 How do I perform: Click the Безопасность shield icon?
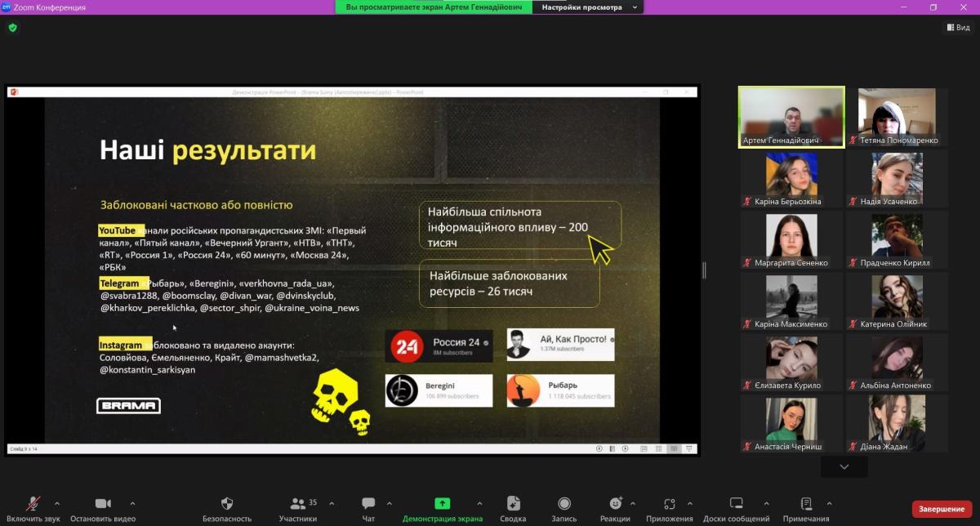[227, 504]
